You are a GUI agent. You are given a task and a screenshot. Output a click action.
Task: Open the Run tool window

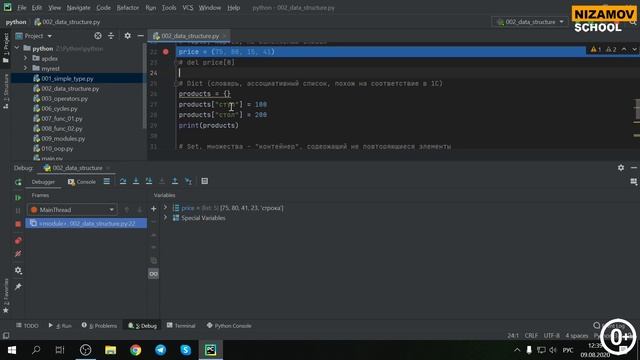coord(60,326)
